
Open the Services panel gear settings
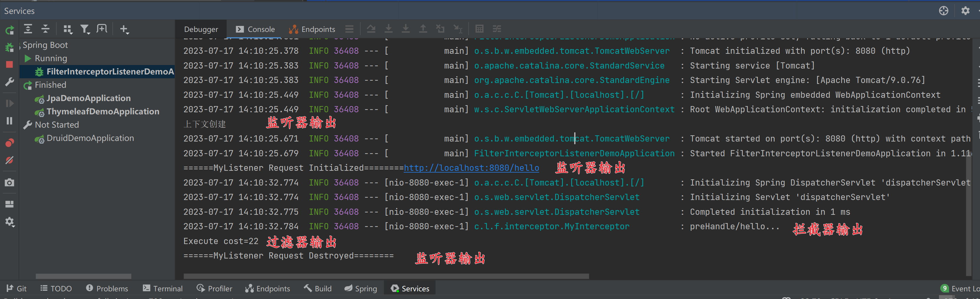click(x=965, y=11)
